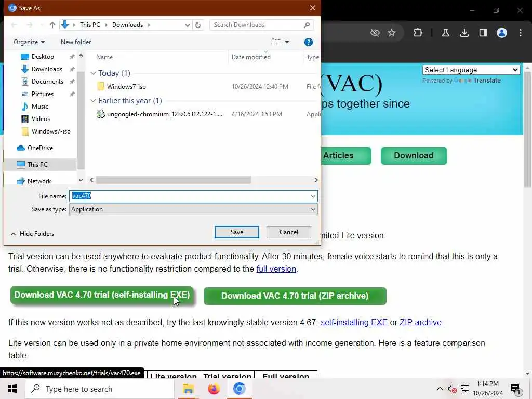Select OneDrive in the navigation pane
532x399 pixels.
pyautogui.click(x=40, y=148)
